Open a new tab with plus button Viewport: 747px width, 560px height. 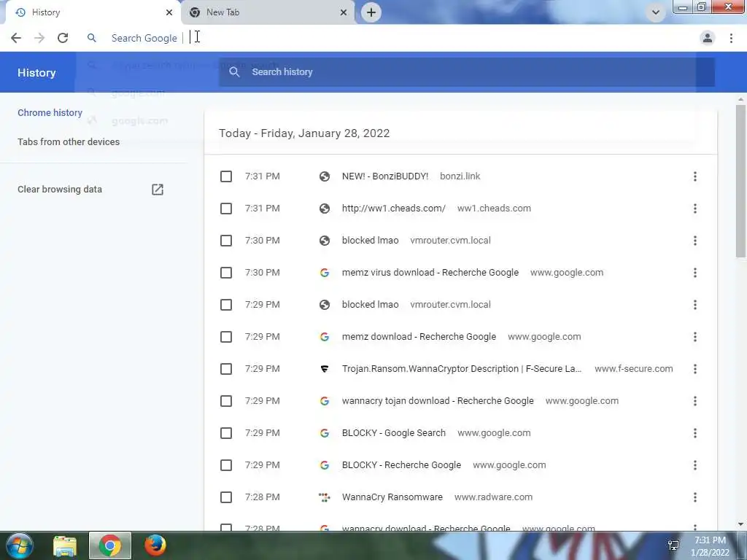coord(371,12)
